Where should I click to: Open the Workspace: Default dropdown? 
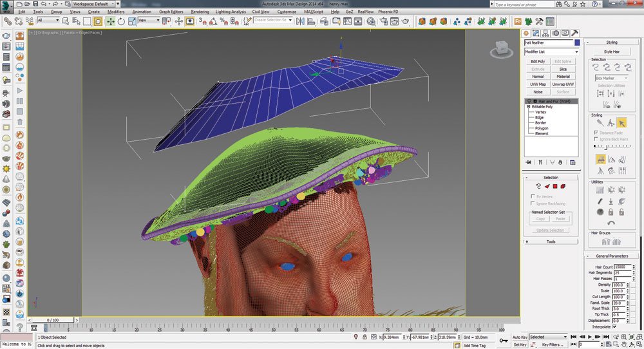[x=93, y=4]
